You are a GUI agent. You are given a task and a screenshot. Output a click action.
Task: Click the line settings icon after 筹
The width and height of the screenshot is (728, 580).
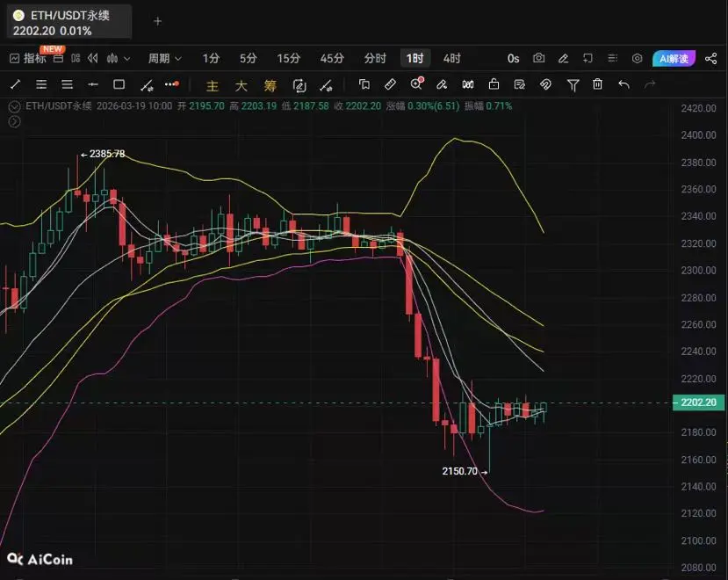[x=326, y=85]
